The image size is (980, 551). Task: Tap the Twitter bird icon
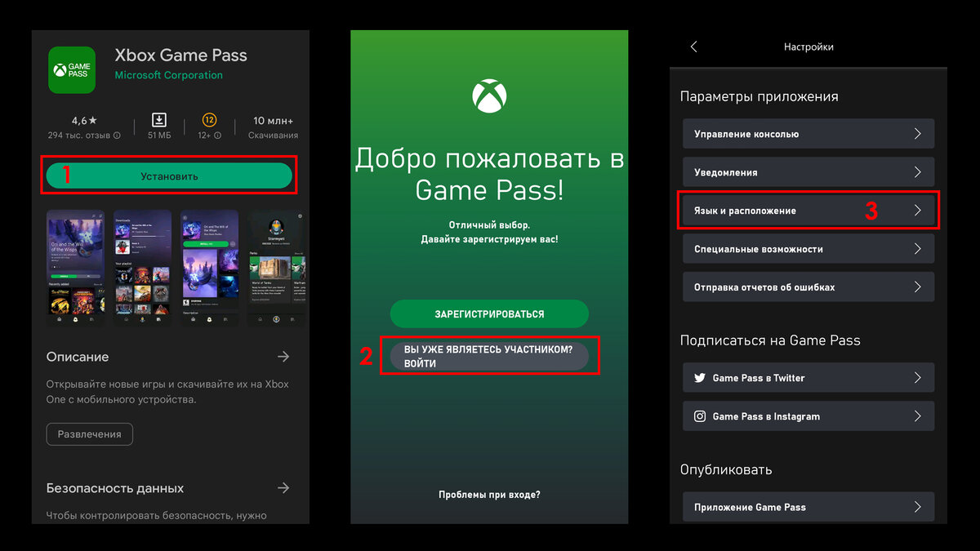(x=700, y=378)
